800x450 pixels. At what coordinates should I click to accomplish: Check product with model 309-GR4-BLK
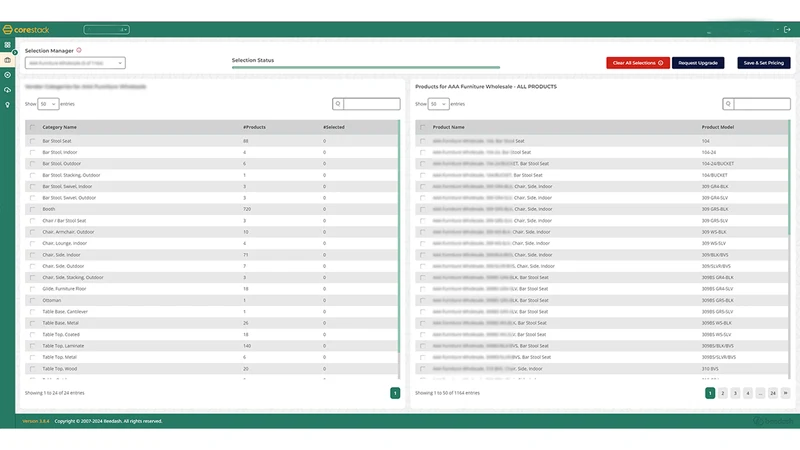[422, 186]
